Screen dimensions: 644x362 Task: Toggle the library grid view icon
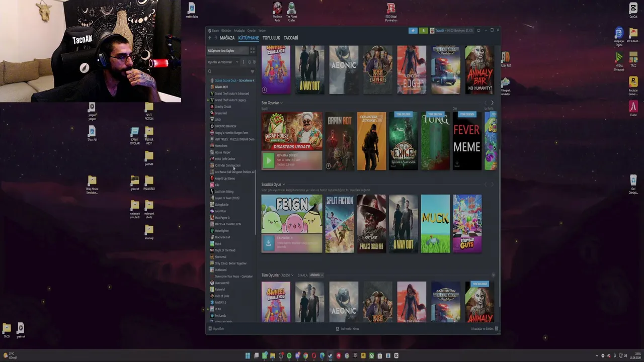coord(253,51)
